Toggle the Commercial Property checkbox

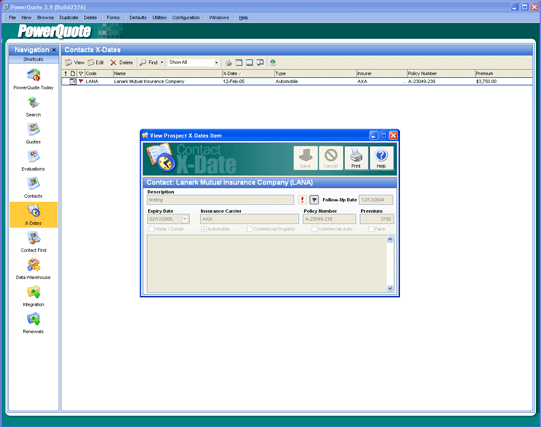(x=250, y=229)
